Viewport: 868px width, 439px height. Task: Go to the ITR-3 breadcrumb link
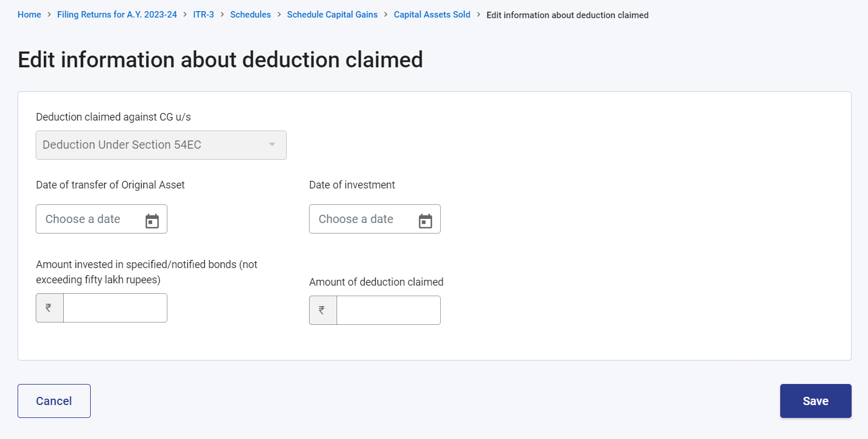[204, 15]
